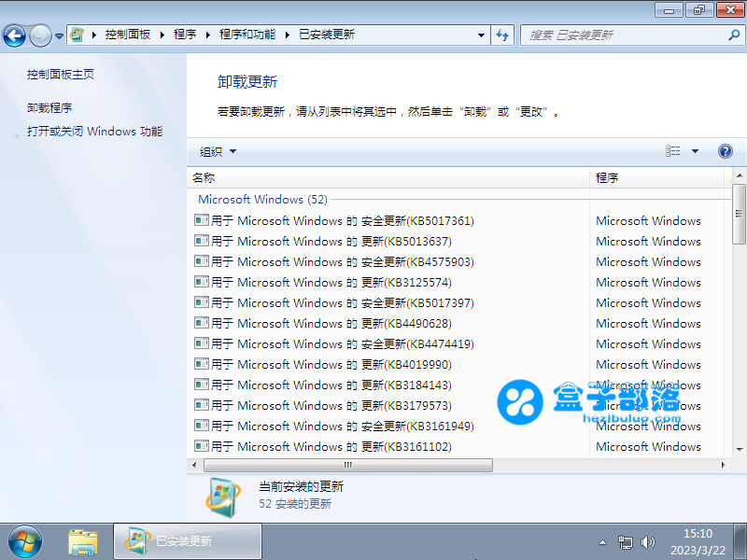The width and height of the screenshot is (747, 560).
Task: Click the change view icon
Action: pyautogui.click(x=672, y=151)
